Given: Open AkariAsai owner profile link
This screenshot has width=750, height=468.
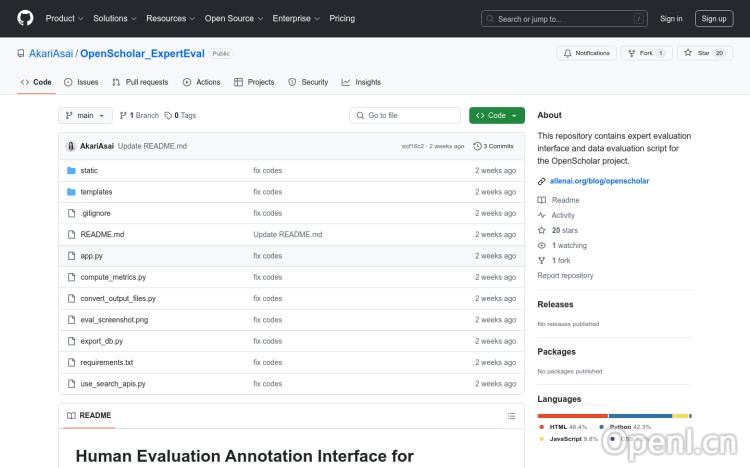Looking at the screenshot, I should coord(51,53).
